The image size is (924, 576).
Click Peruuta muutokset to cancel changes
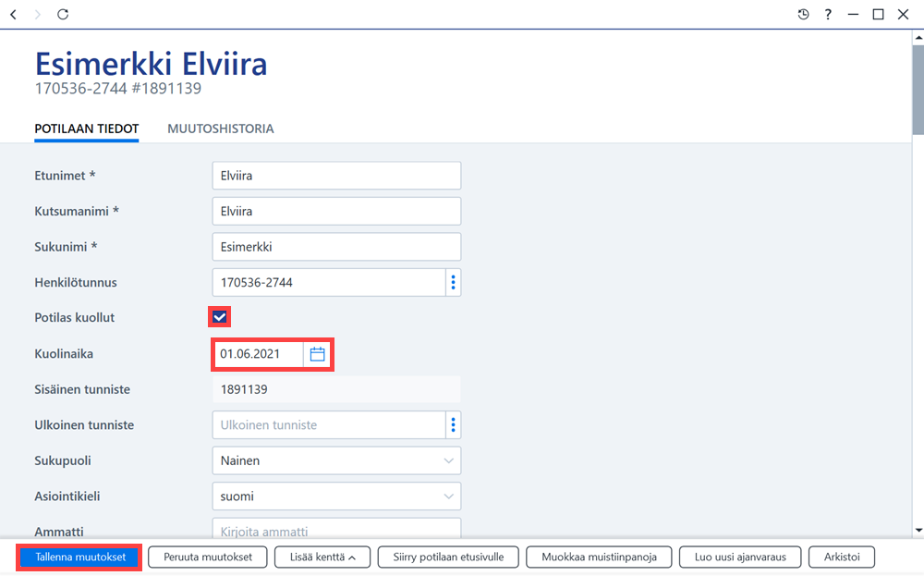tap(207, 557)
